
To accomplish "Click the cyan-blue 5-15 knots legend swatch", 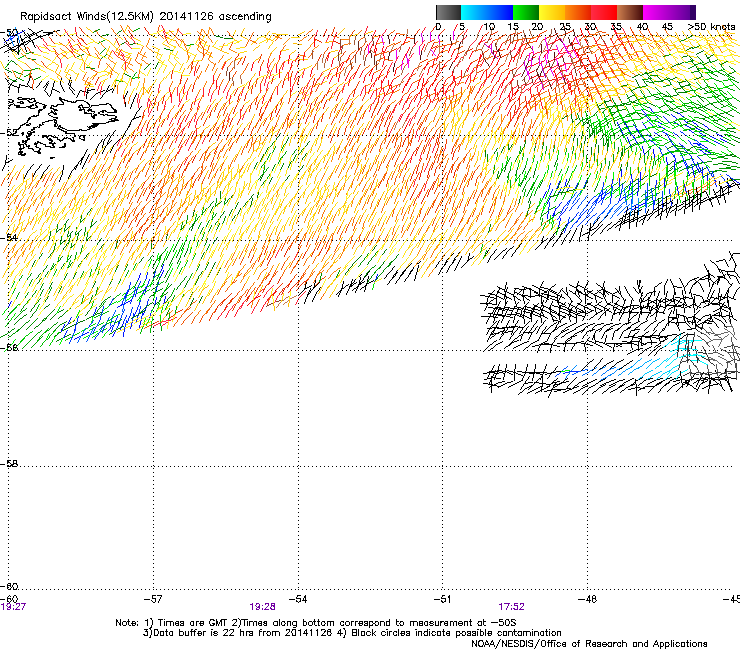I will 487,12.
